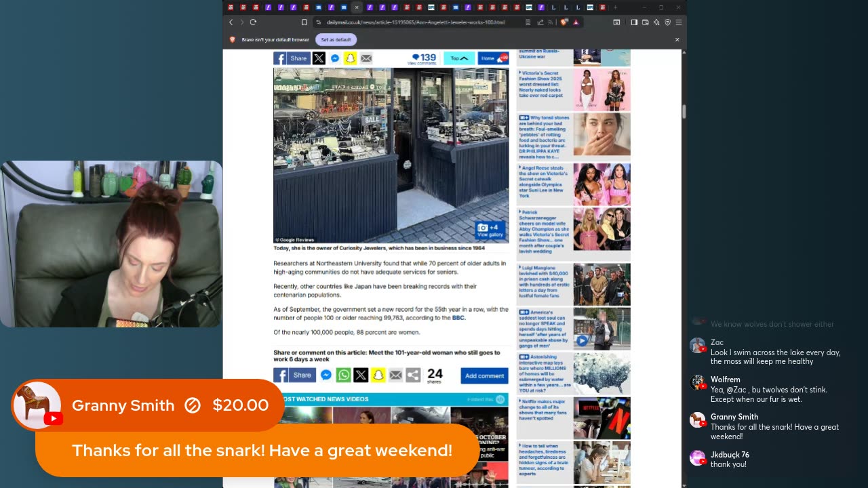Click the Netflix logo thumbnail
Screen dimensions: 868x488
coord(601,418)
